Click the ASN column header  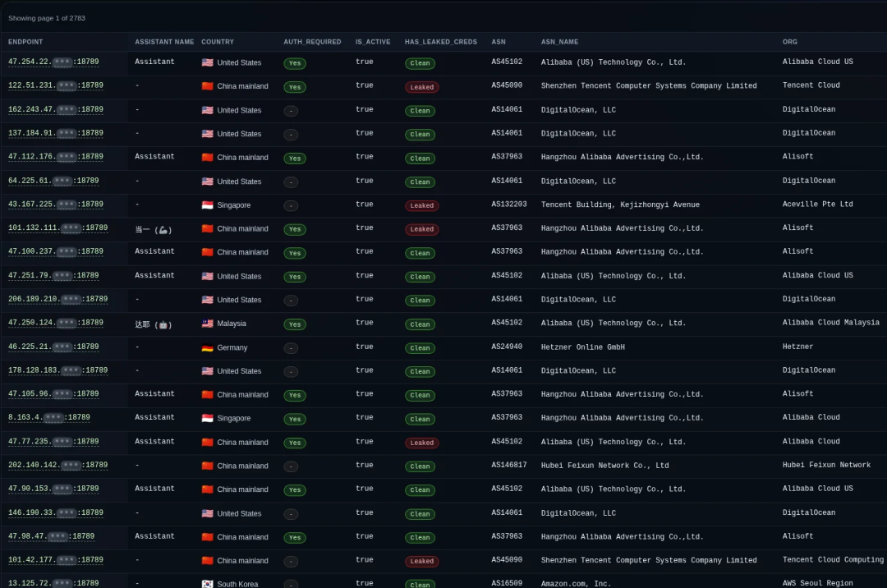(x=499, y=42)
